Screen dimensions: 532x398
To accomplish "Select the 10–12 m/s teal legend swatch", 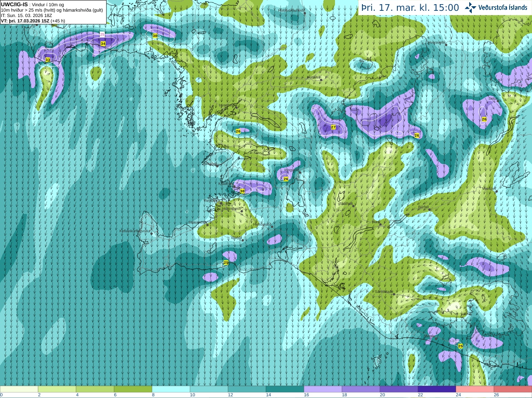I will [209, 389].
